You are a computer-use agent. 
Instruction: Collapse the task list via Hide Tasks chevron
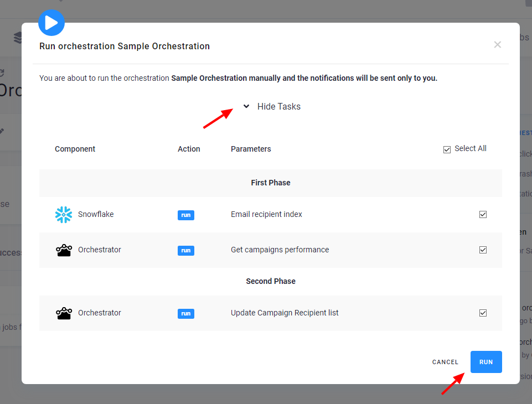(245, 106)
